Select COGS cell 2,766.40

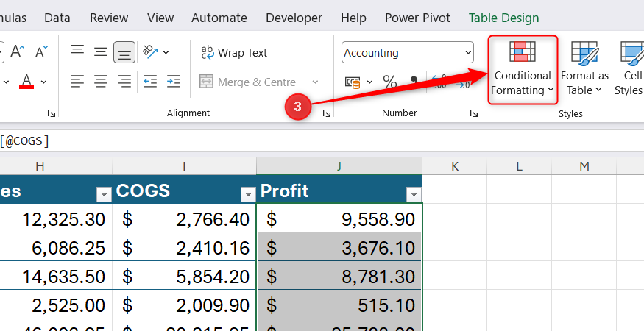coord(184,218)
